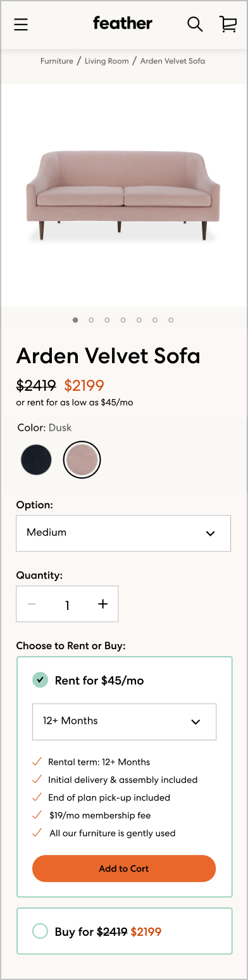Click the quantity number field
Viewport: 248px width, 980px height.
tap(67, 605)
